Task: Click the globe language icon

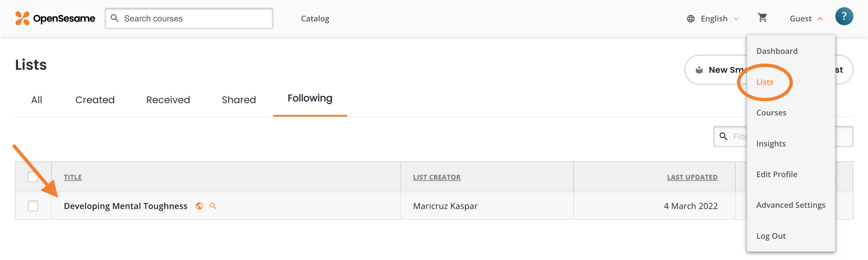Action: point(690,19)
